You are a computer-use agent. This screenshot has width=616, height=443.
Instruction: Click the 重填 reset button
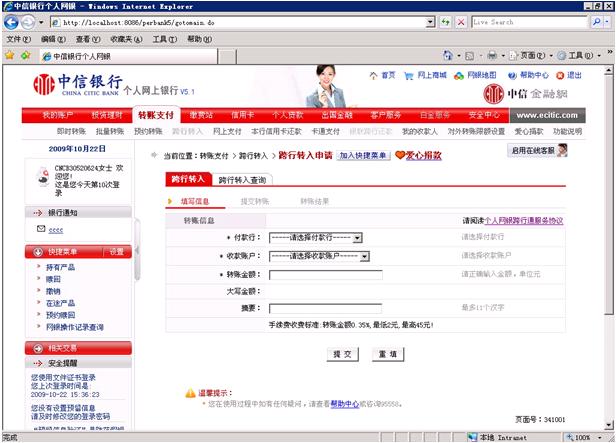[388, 354]
